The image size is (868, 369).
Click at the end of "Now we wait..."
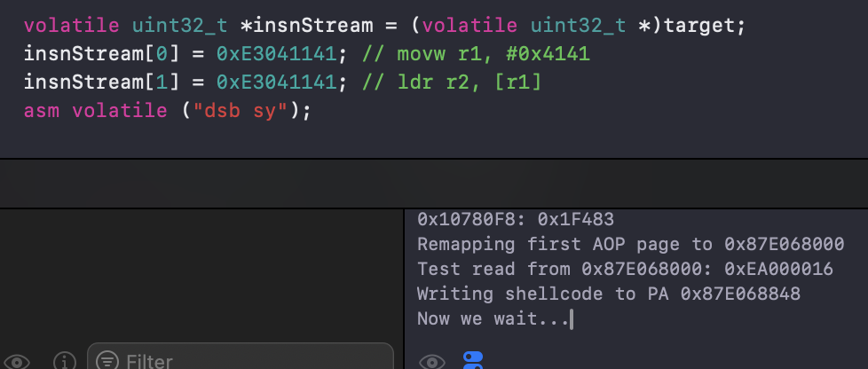click(572, 318)
